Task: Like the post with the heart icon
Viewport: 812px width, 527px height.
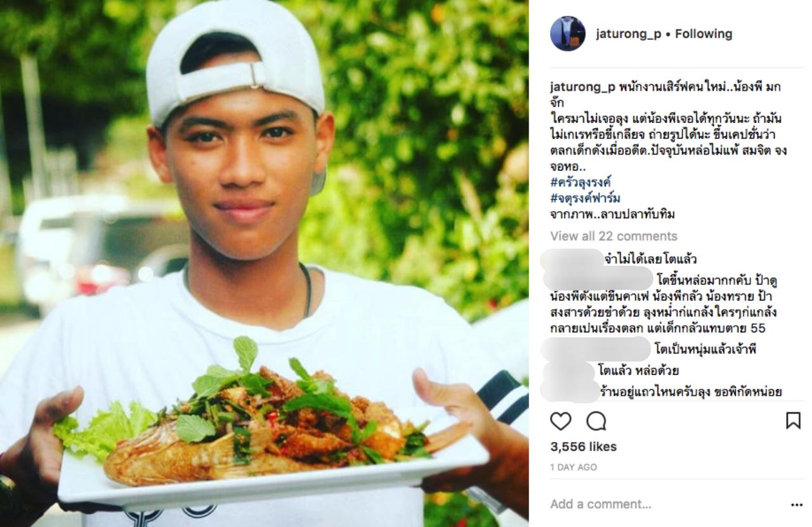Action: click(561, 421)
